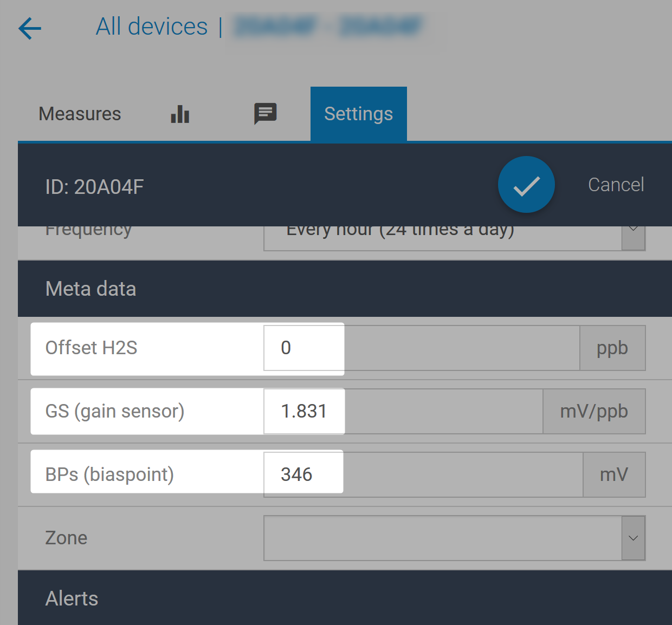Open the All devices link
672x625 pixels.
152,27
